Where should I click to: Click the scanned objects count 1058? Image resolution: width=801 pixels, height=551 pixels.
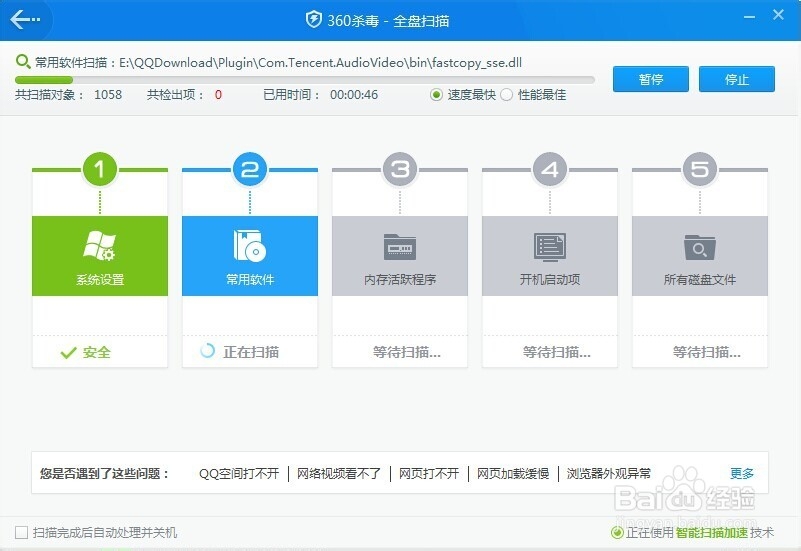tap(108, 95)
